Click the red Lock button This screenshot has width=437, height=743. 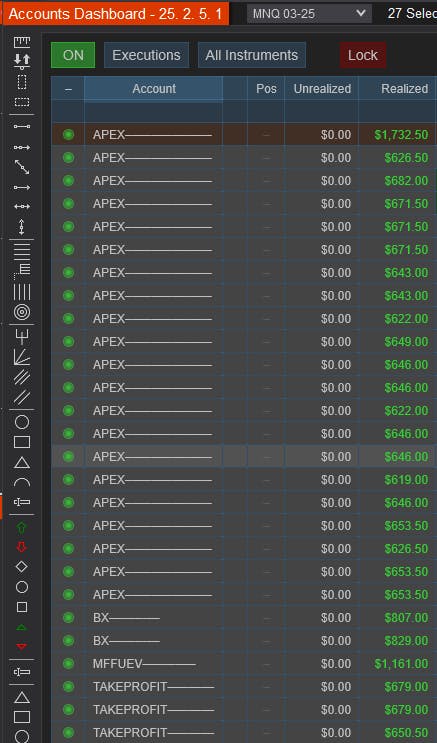pos(363,55)
